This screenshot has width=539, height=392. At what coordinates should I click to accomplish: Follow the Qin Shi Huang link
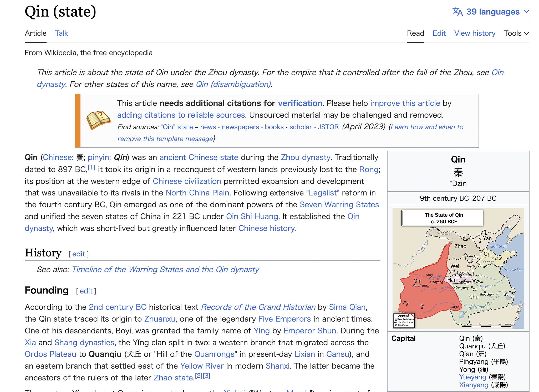coord(252,216)
